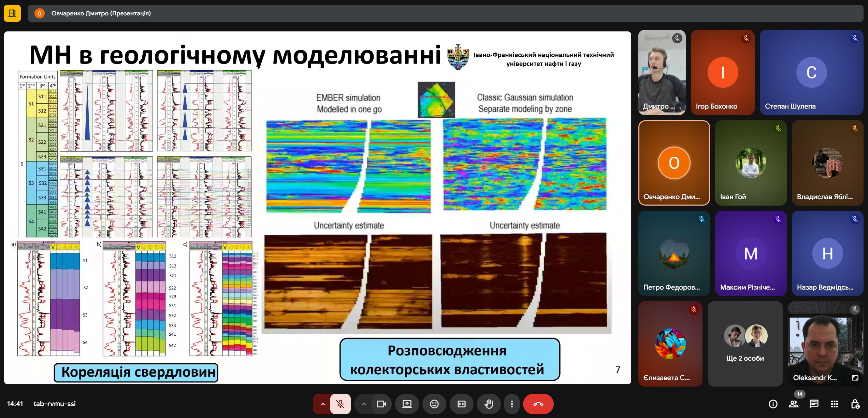Expand video settings arrow beside camera
Viewport: 868px width, 418px height.
coord(364,404)
